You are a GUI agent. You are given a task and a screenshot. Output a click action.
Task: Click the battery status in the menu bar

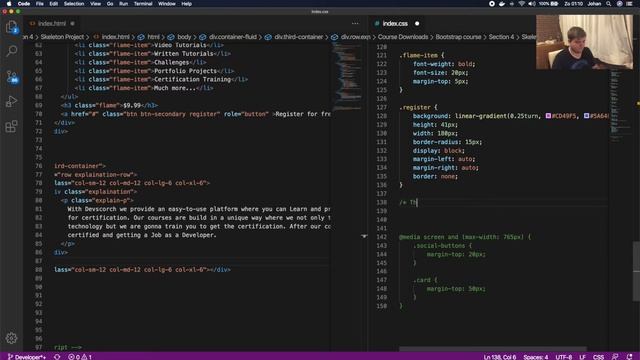(x=549, y=4)
